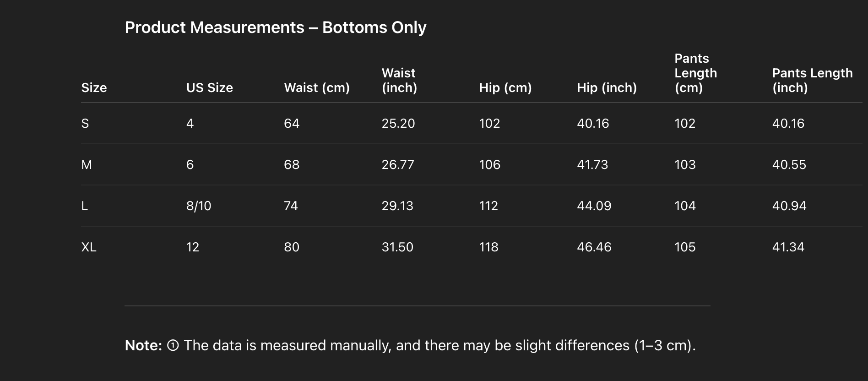This screenshot has width=868, height=381.
Task: Select the S size row label
Action: pyautogui.click(x=85, y=123)
